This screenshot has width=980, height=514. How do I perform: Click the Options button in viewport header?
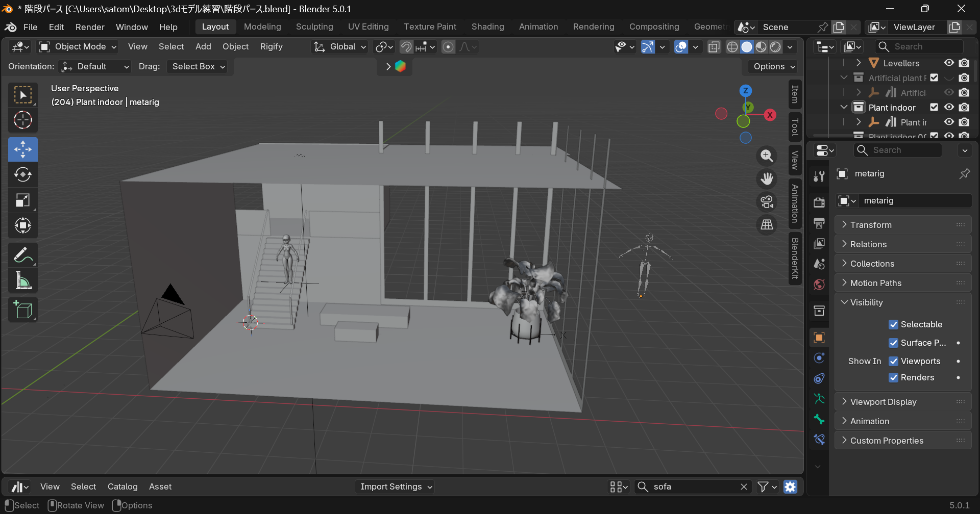click(774, 67)
